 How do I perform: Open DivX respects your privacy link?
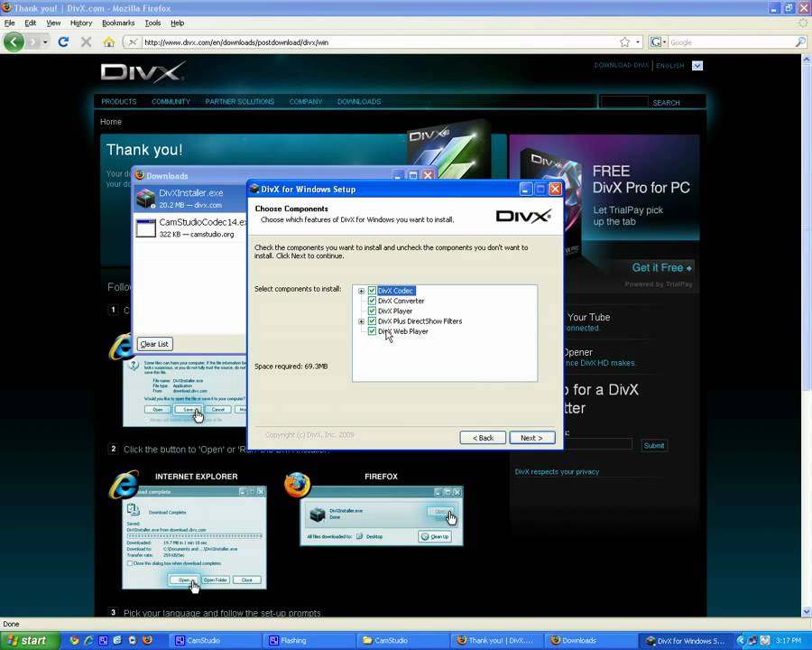pyautogui.click(x=557, y=471)
